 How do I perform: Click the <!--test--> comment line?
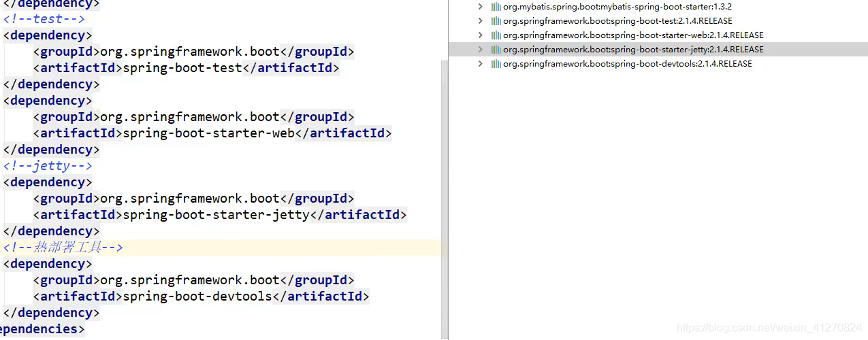(44, 19)
